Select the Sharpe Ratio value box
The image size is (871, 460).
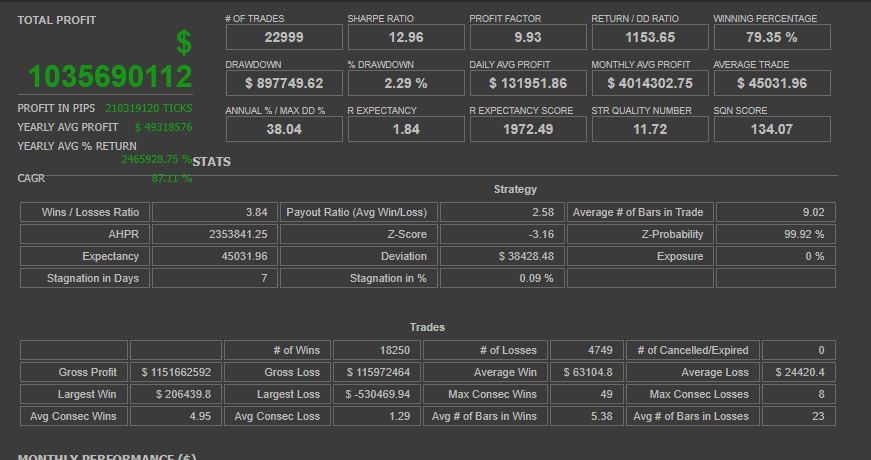(x=406, y=38)
